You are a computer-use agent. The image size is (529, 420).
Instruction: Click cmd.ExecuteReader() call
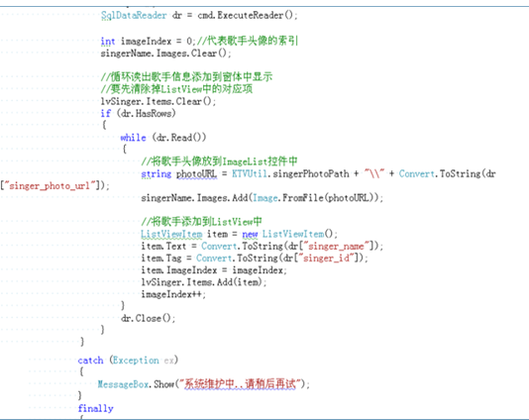coord(247,16)
